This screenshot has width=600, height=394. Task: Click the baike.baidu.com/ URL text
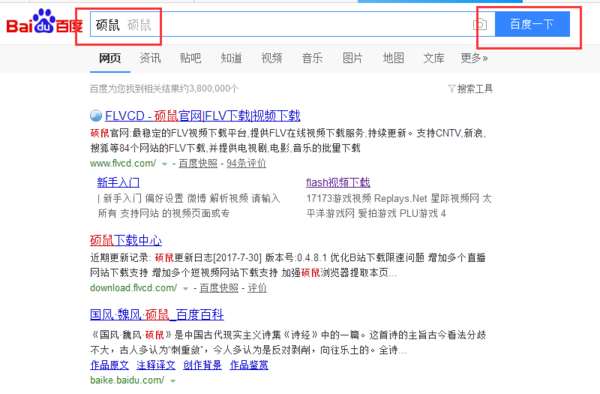127,380
